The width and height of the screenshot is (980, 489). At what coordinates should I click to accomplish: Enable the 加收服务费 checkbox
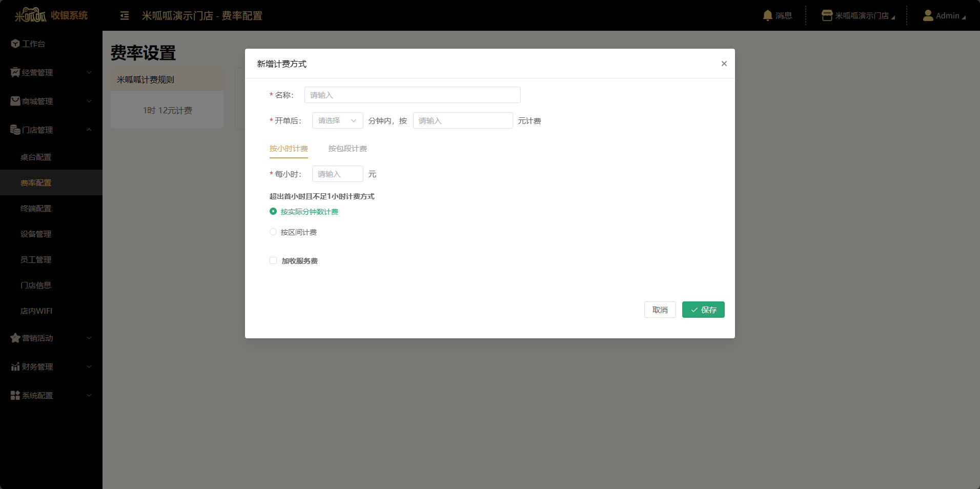point(273,260)
